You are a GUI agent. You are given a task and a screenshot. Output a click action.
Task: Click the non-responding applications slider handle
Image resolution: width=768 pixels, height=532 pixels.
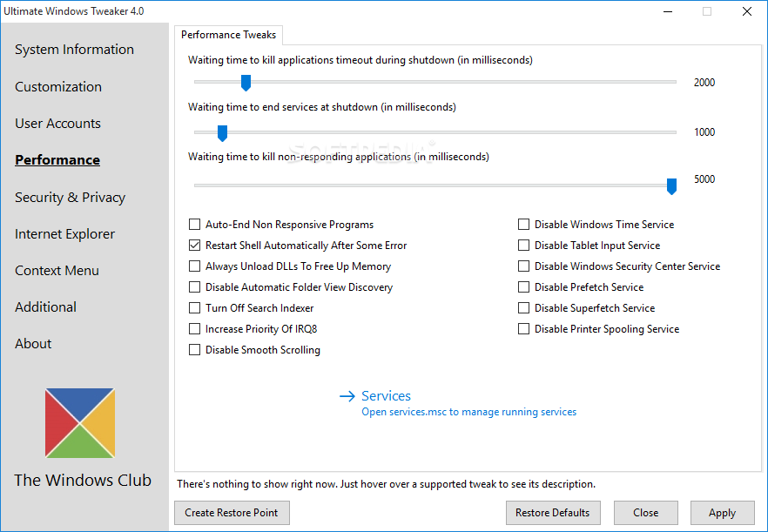tap(671, 186)
